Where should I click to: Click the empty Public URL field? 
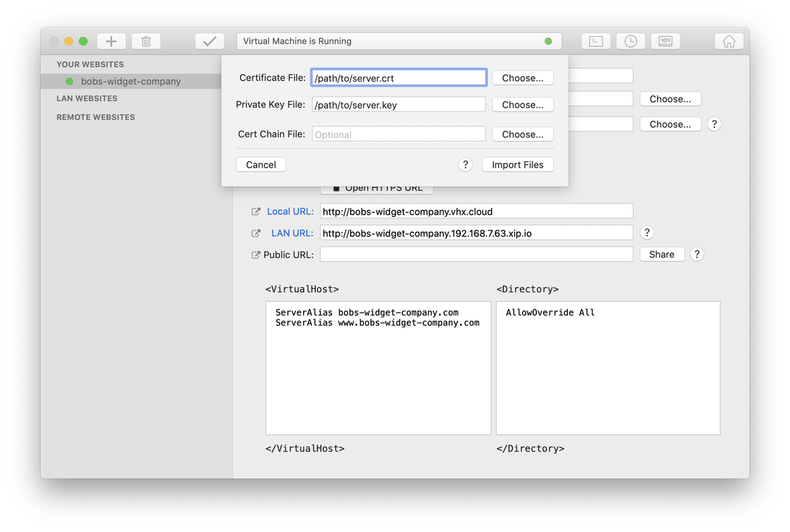pos(477,254)
